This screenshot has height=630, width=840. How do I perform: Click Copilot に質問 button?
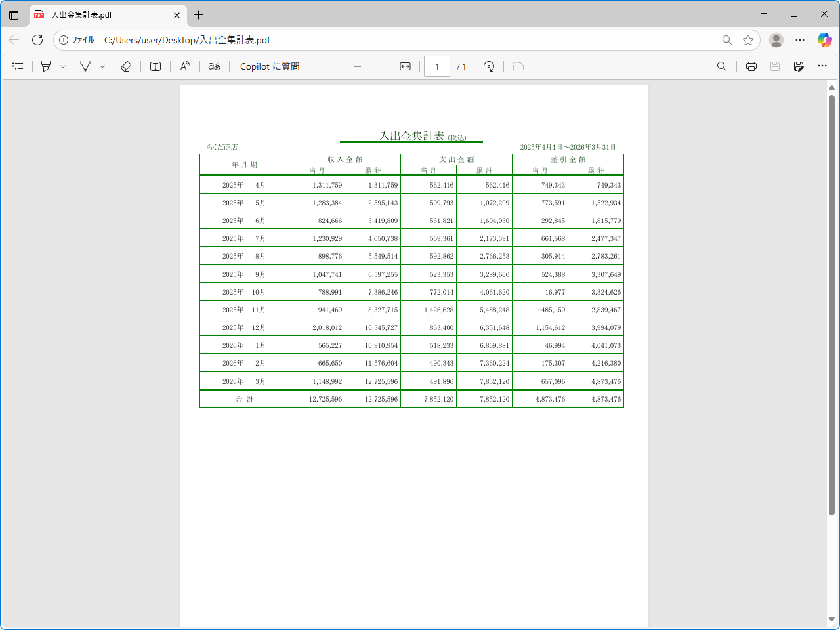pos(270,66)
